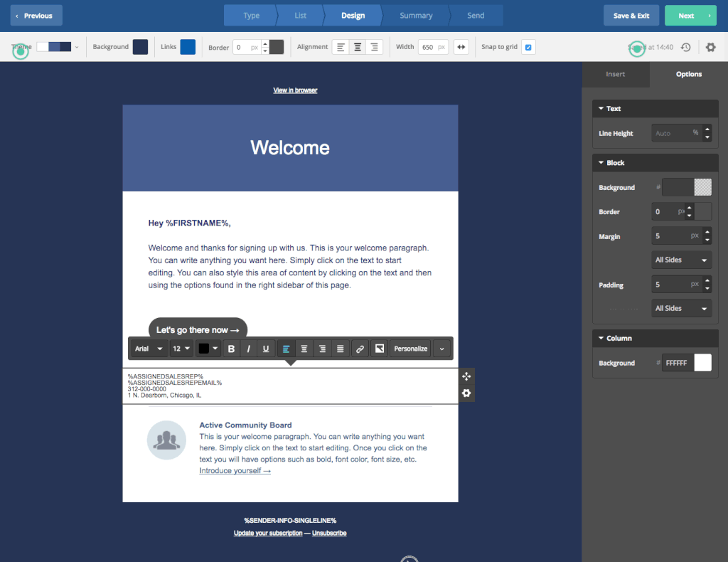This screenshot has width=728, height=562.
Task: Apply italic formatting in text toolbar
Action: pos(248,349)
